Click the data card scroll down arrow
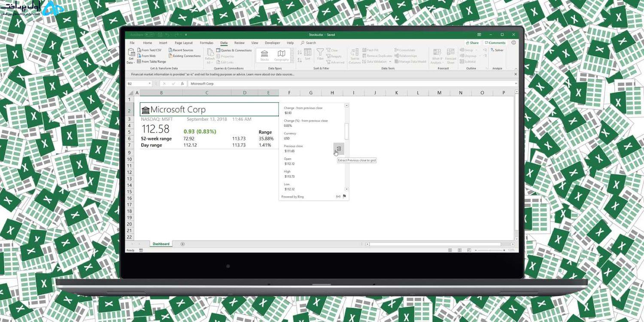This screenshot has height=322, width=644. (x=347, y=189)
